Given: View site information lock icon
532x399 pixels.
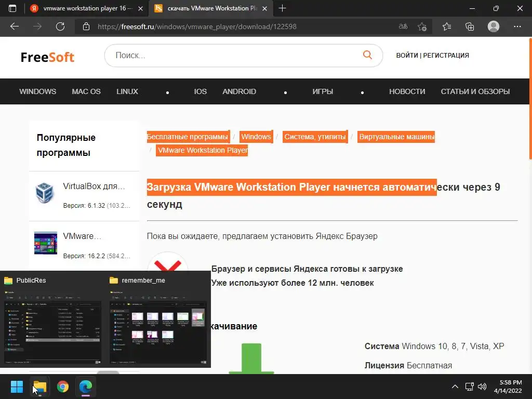Looking at the screenshot, I should (x=86, y=26).
